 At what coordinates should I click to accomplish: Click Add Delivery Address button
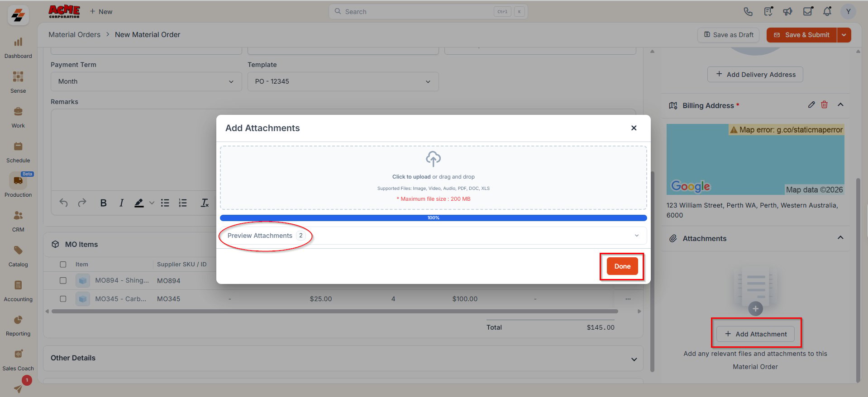(755, 75)
